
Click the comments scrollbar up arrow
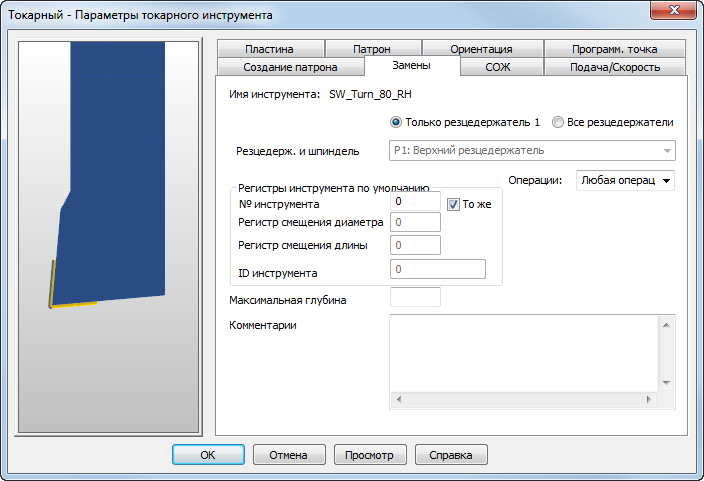coord(666,325)
